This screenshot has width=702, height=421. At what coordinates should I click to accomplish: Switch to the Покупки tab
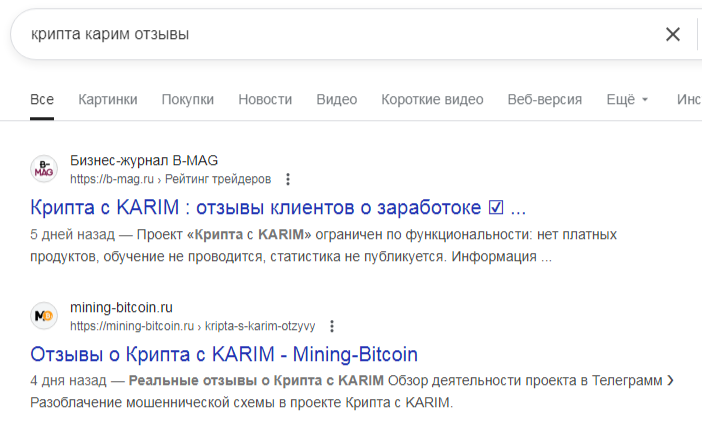pyautogui.click(x=188, y=99)
